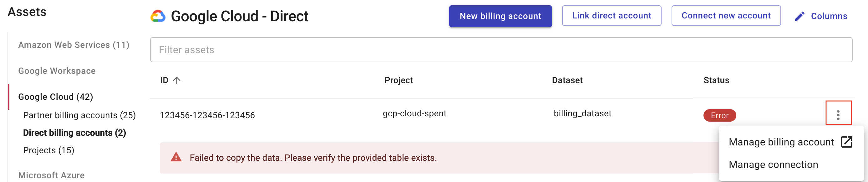Click the Google Cloud logo next to the header
868x182 pixels.
pos(158,15)
